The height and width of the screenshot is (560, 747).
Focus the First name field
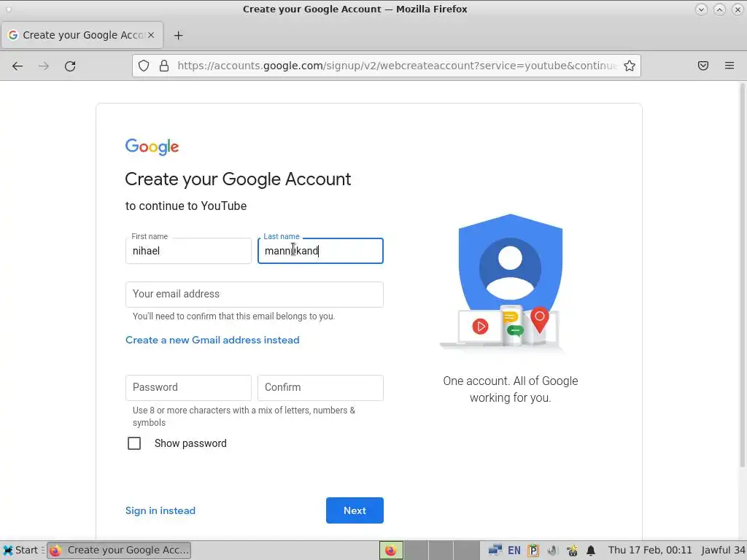pos(188,251)
